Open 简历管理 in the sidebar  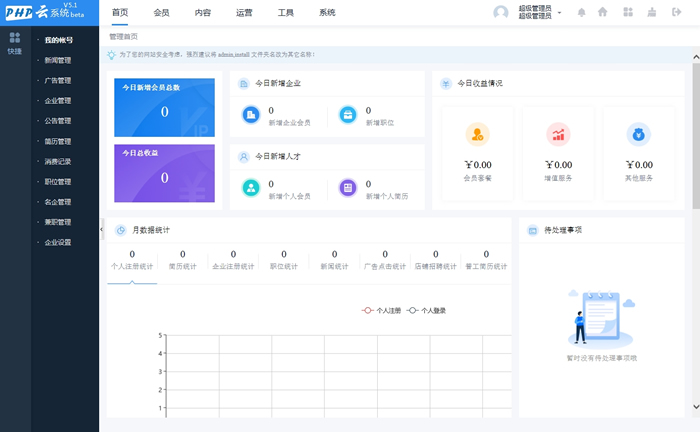(x=58, y=141)
